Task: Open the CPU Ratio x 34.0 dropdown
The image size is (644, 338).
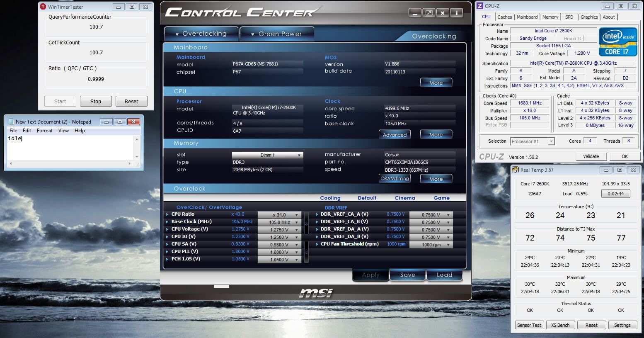Action: pyautogui.click(x=279, y=215)
